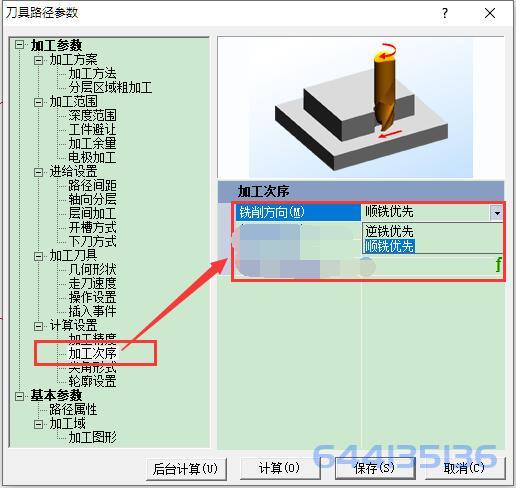This screenshot has height=488, width=516.
Task: Collapse the 进给设置 tree branch
Action: point(39,172)
